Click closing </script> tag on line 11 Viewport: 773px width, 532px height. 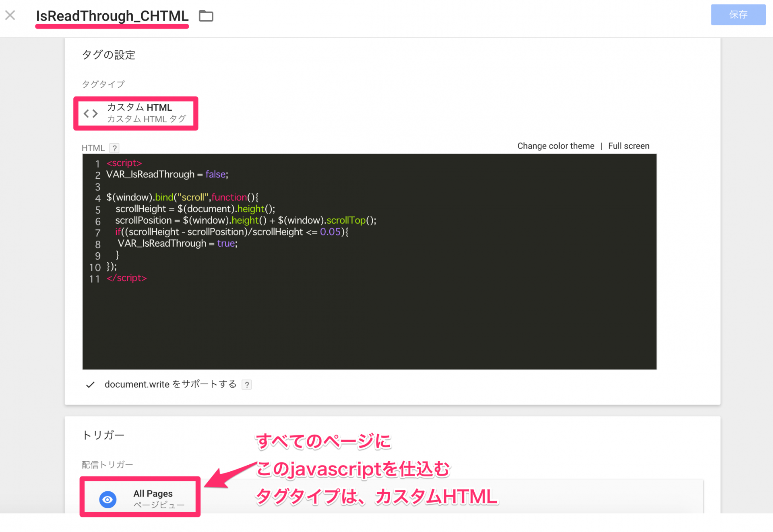[x=126, y=278]
